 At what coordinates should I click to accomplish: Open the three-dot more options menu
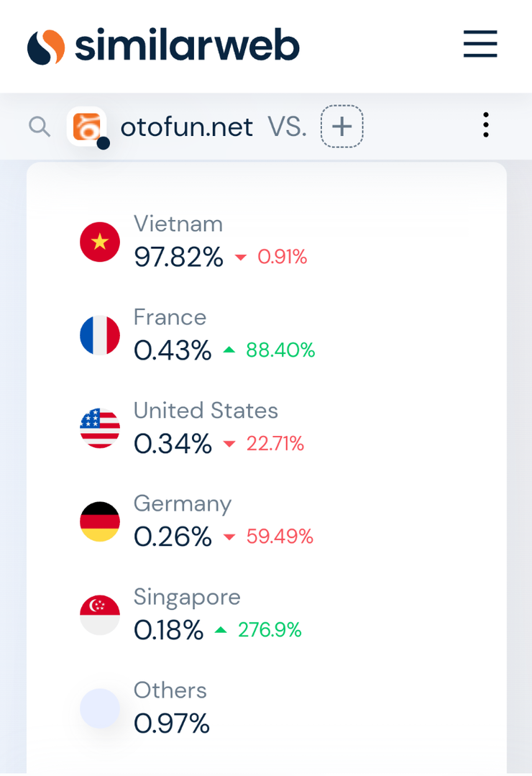coord(486,125)
